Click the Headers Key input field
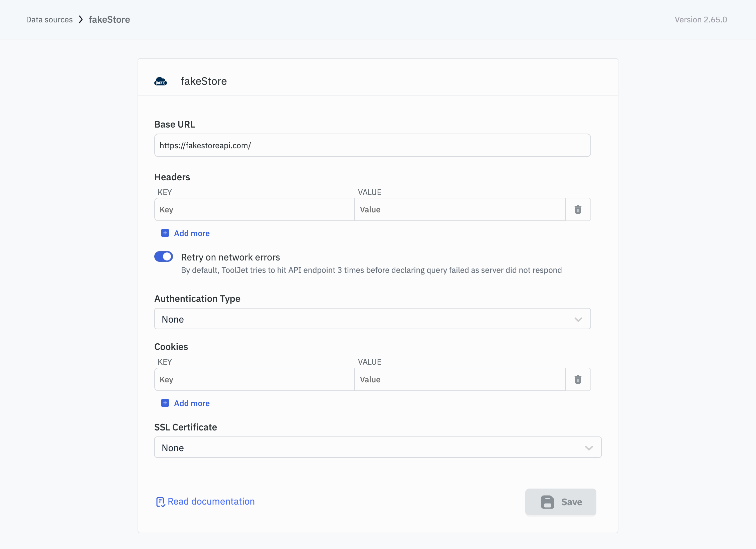 [254, 210]
